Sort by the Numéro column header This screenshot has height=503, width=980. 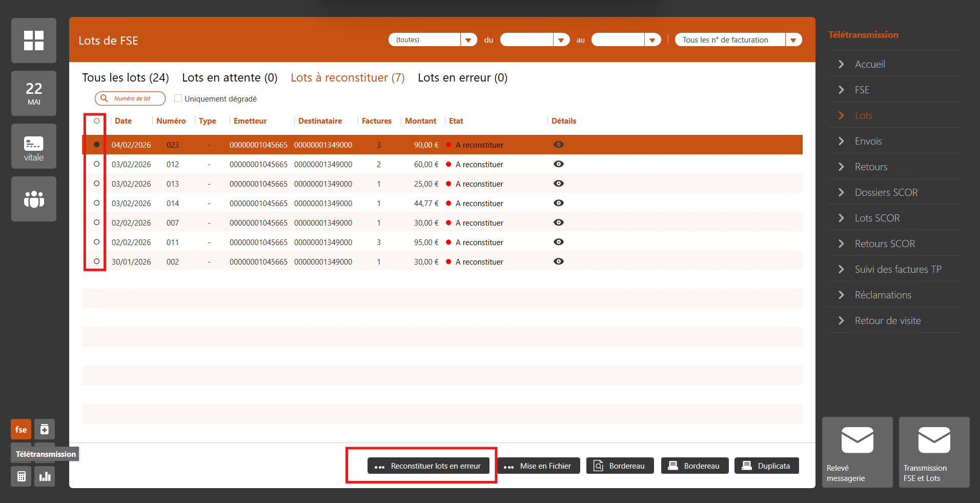pyautogui.click(x=171, y=121)
